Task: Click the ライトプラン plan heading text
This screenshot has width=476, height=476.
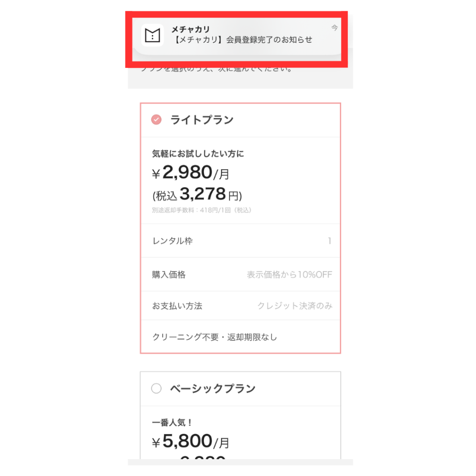Action: pos(202,120)
